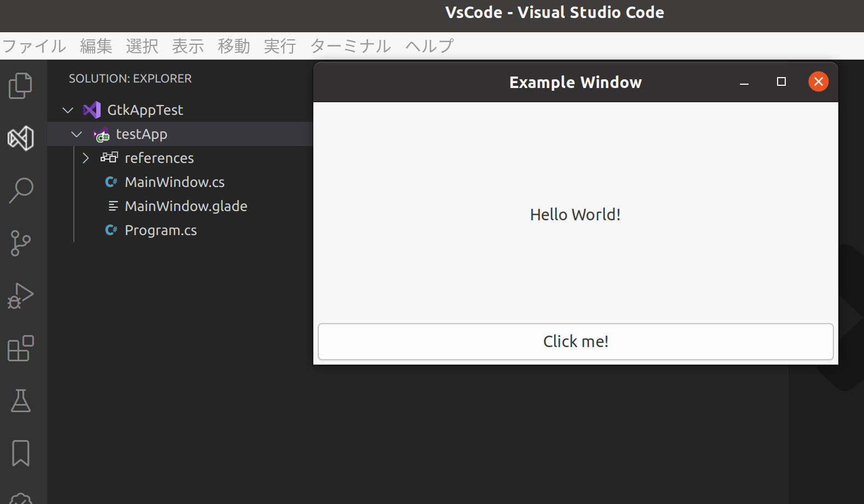
Task: Open the ファイル menu
Action: click(x=34, y=46)
